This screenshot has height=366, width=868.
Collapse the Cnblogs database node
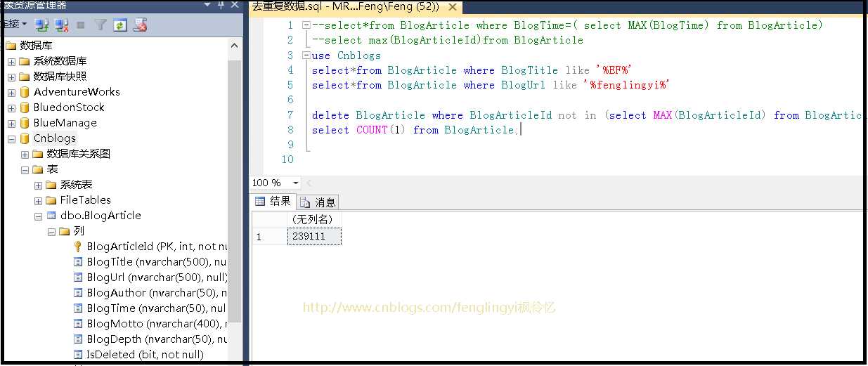pos(11,139)
